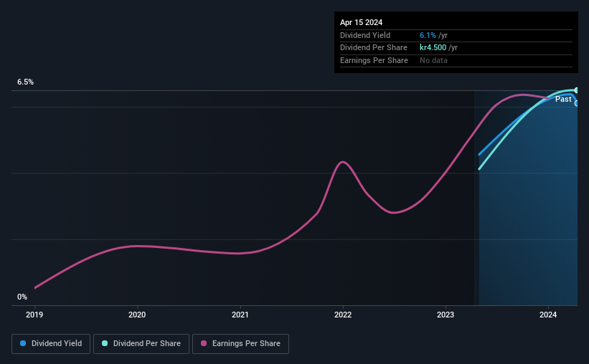This screenshot has width=589, height=364.
Task: Click the Dividend Yield row label in tooltip
Action: [364, 35]
